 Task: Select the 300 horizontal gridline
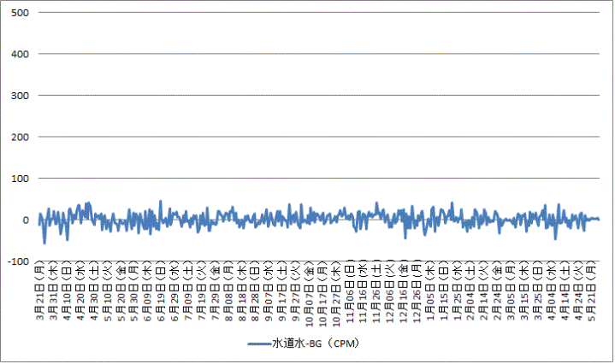coord(316,96)
